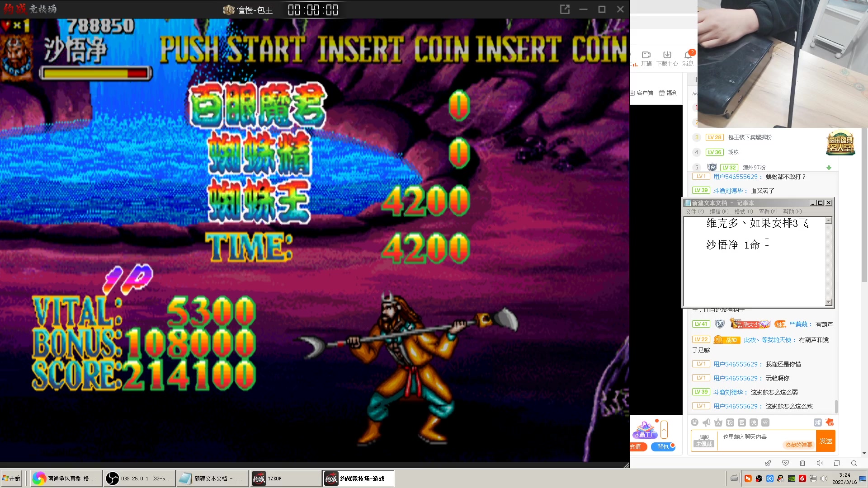Click the green down arrow beside 漳州97粉

pos(829,168)
